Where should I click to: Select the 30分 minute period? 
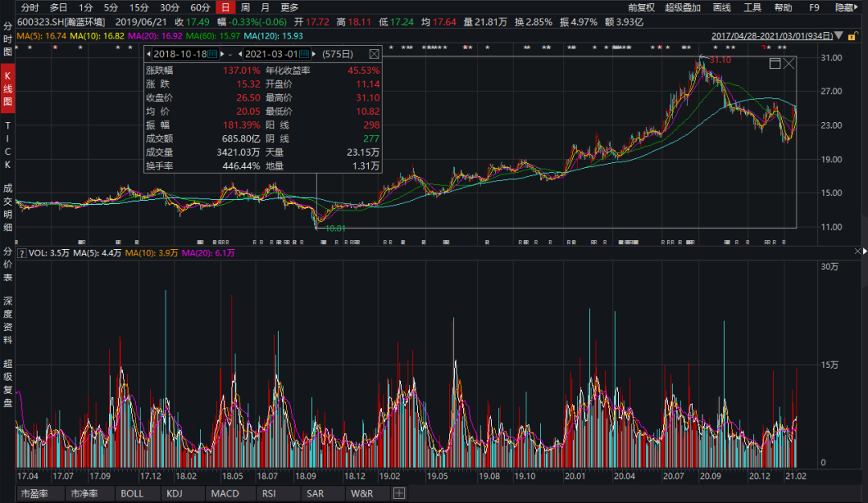tap(170, 8)
